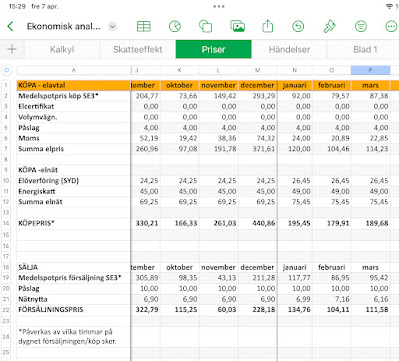The width and height of the screenshot is (399, 361).
Task: Select the cell with value 330,21
Action: [x=146, y=223]
